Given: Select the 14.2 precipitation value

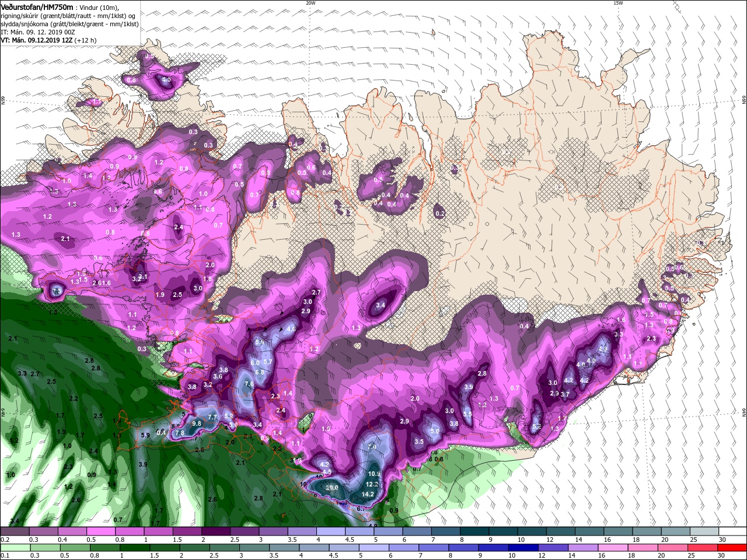Looking at the screenshot, I should [x=368, y=494].
